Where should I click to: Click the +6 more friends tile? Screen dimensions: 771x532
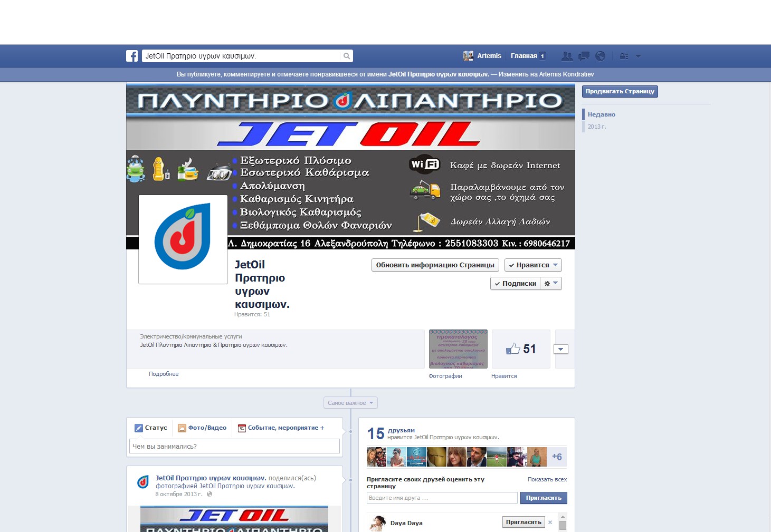tap(557, 457)
